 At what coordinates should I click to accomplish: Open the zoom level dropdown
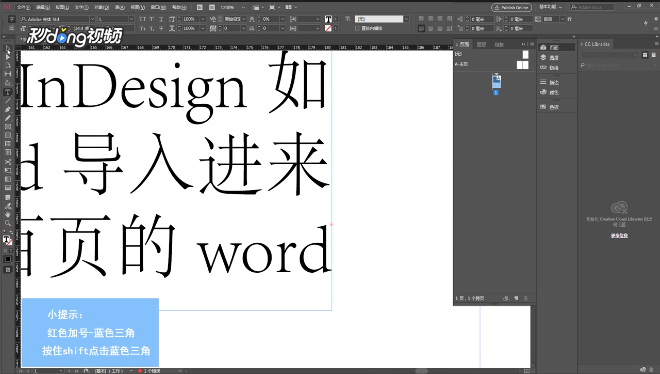[x=244, y=7]
